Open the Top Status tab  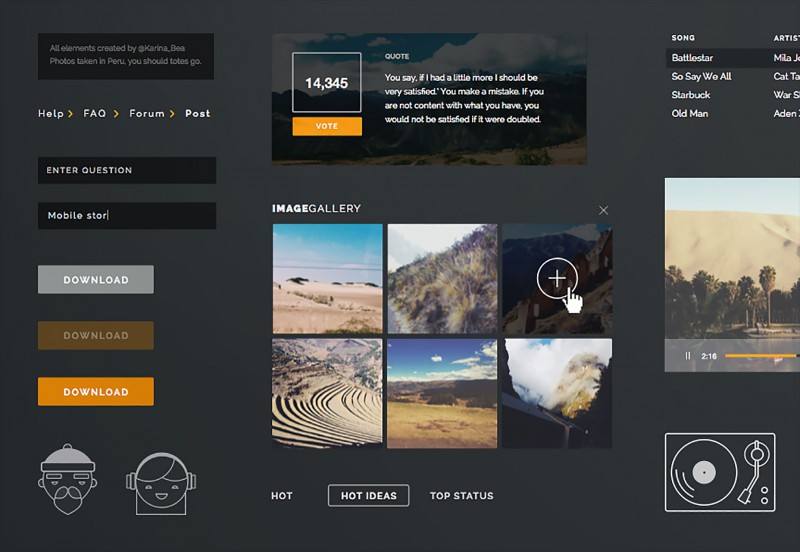tap(461, 496)
